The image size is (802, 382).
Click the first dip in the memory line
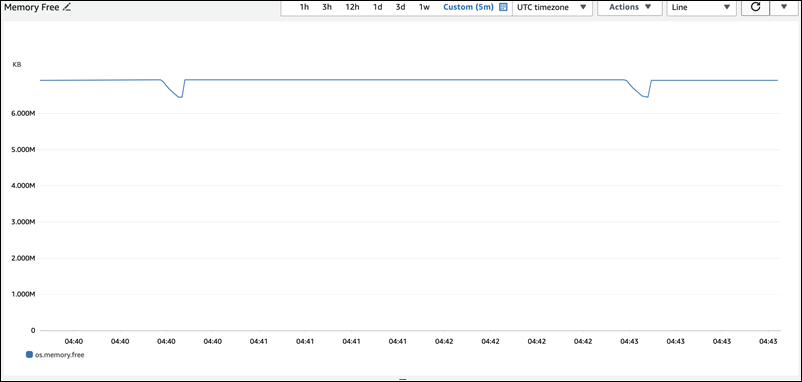coord(180,97)
